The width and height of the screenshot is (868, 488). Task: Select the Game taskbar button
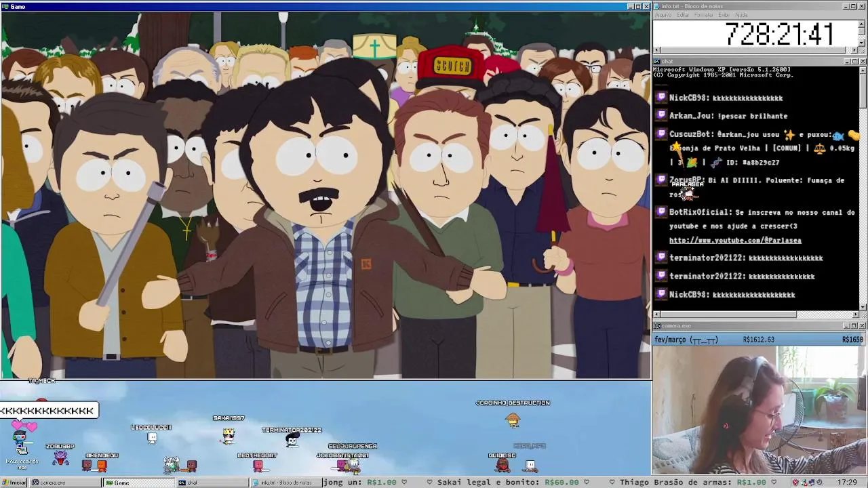[138, 483]
